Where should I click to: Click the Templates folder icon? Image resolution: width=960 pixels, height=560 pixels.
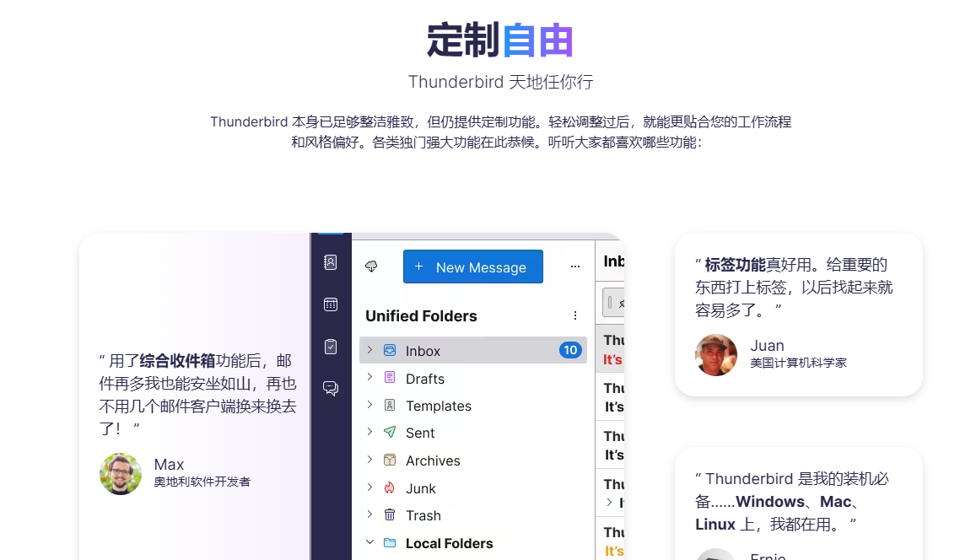click(390, 405)
